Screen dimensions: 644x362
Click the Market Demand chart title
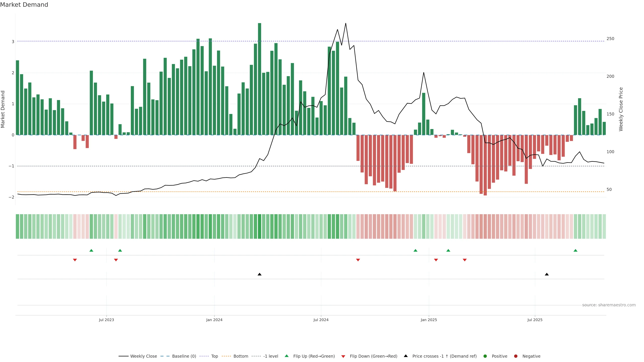coord(24,5)
